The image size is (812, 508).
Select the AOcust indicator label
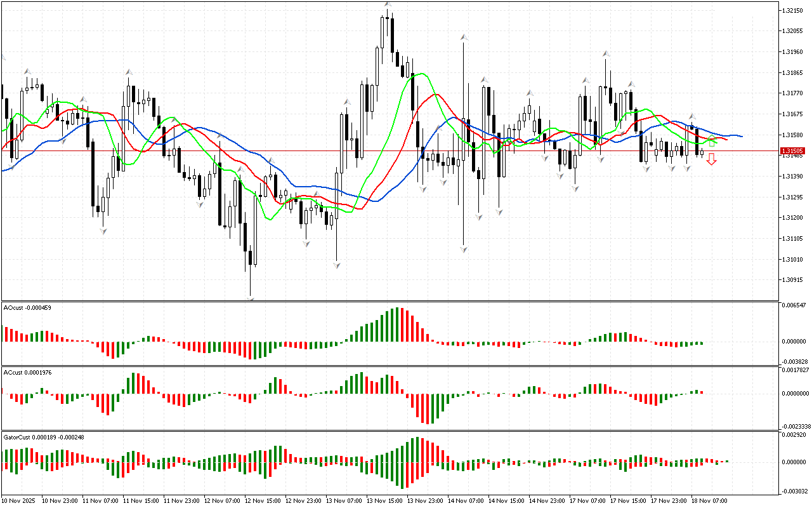coord(27,307)
